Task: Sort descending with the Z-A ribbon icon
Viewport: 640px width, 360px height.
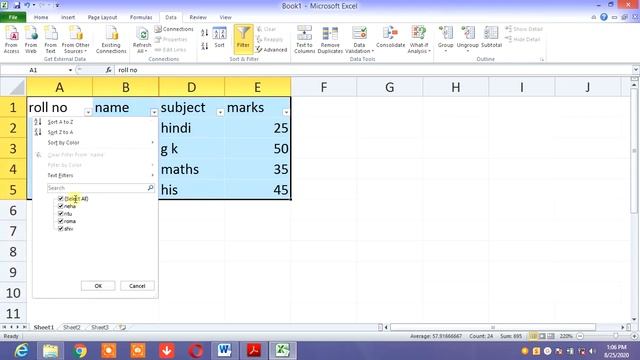Action: pyautogui.click(x=204, y=46)
